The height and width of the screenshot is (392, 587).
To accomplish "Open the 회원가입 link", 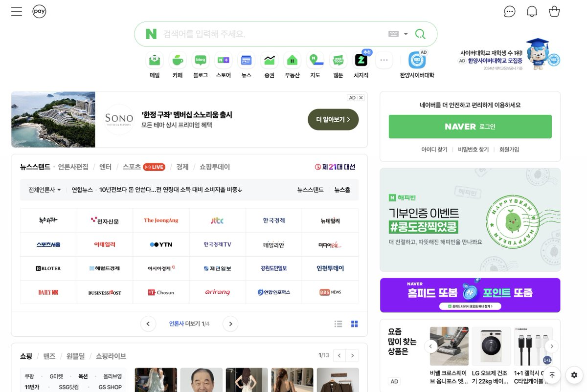I will pyautogui.click(x=509, y=150).
